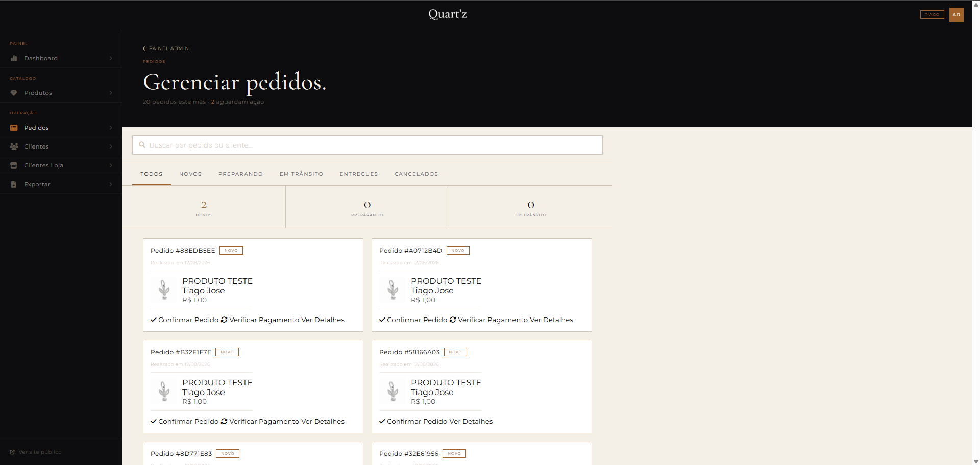Click the page scrollbar down arrow
The image size is (980, 465).
pyautogui.click(x=976, y=461)
